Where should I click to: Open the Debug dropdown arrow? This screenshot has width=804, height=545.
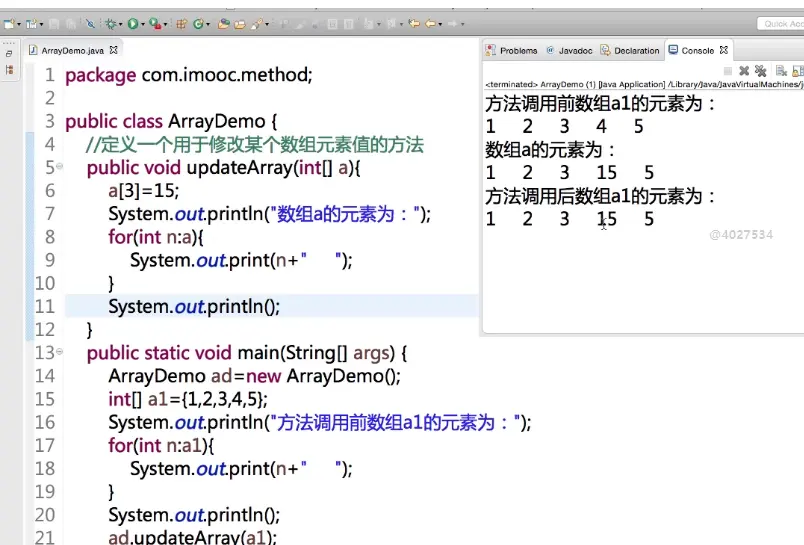120,23
